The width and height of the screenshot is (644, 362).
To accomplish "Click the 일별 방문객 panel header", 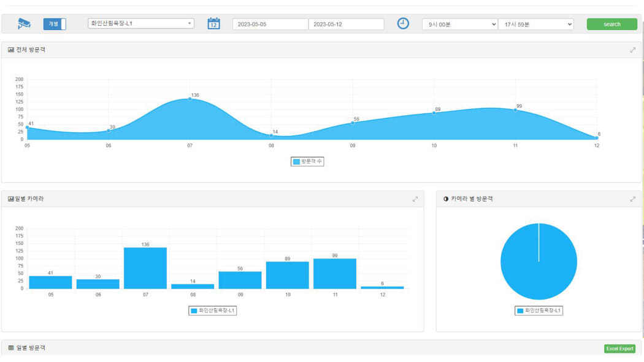I will coord(30,348).
